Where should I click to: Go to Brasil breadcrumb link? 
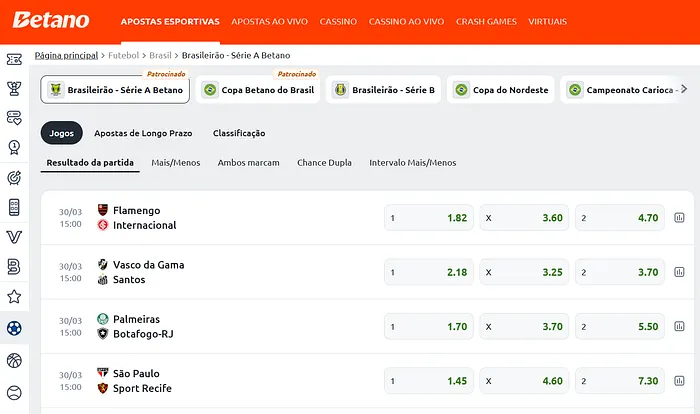[x=160, y=55]
